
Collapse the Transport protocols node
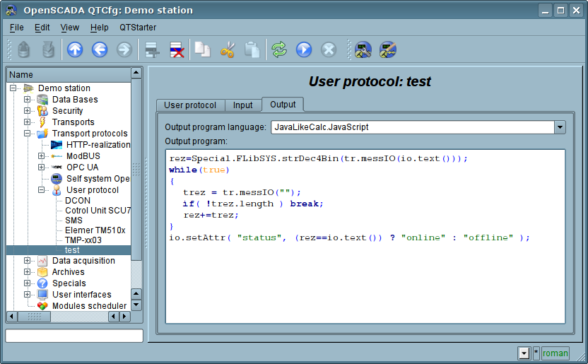point(27,133)
